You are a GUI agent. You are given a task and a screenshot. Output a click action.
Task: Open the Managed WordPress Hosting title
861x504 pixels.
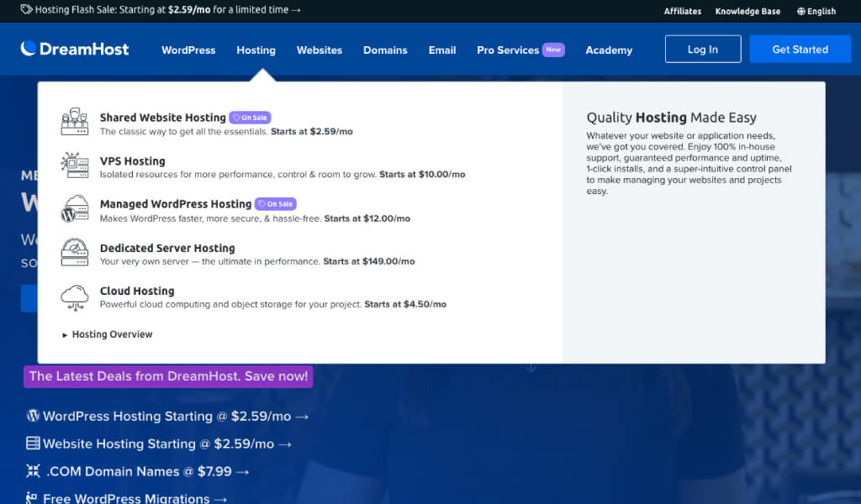coord(176,204)
